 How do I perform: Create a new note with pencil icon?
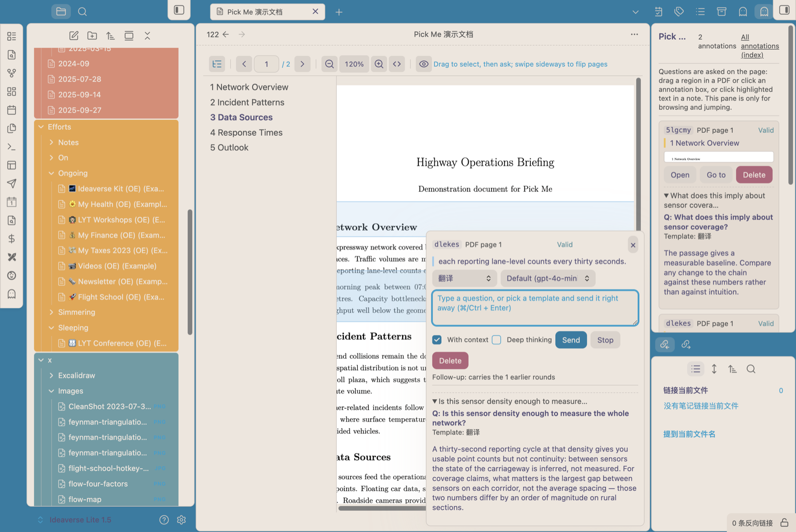coord(74,36)
